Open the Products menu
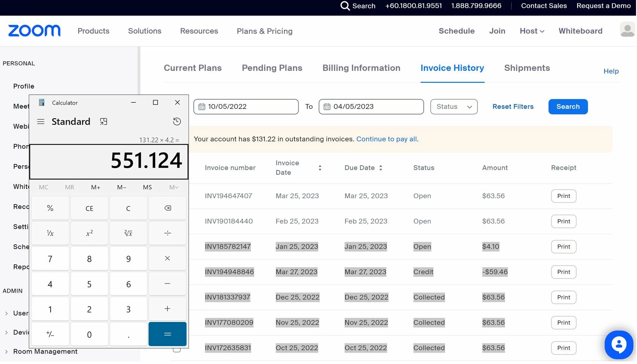The image size is (637, 364). tap(93, 31)
